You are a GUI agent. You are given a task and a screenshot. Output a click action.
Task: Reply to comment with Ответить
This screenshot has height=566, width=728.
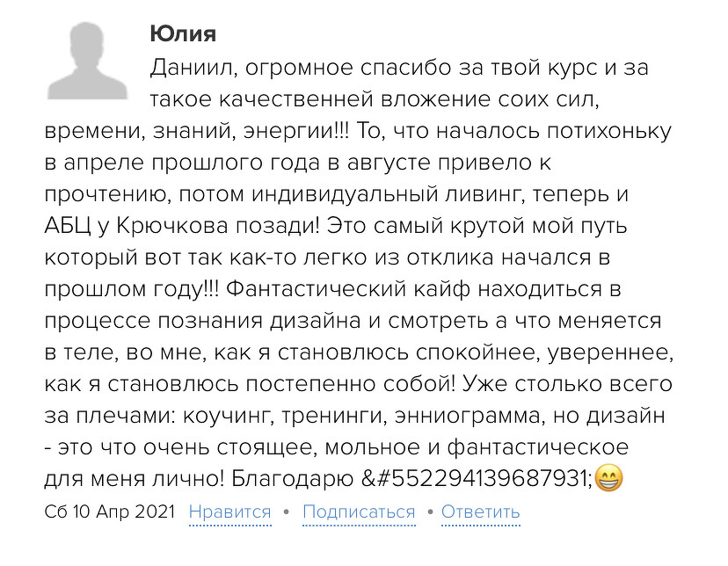click(481, 512)
